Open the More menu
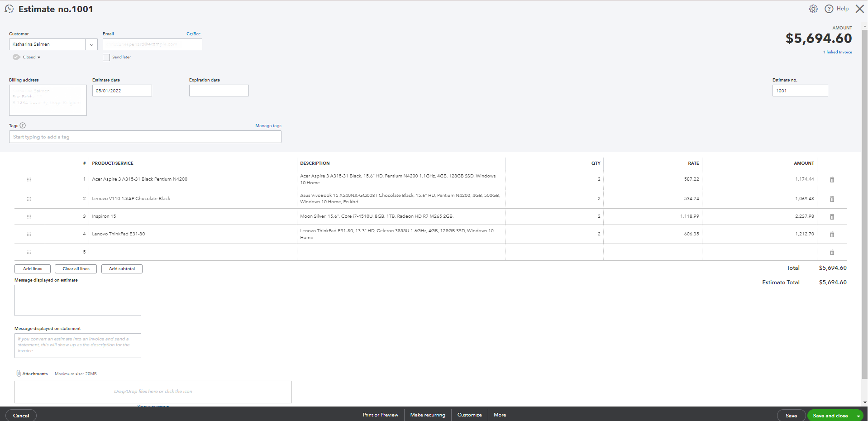Image resolution: width=868 pixels, height=421 pixels. 500,415
